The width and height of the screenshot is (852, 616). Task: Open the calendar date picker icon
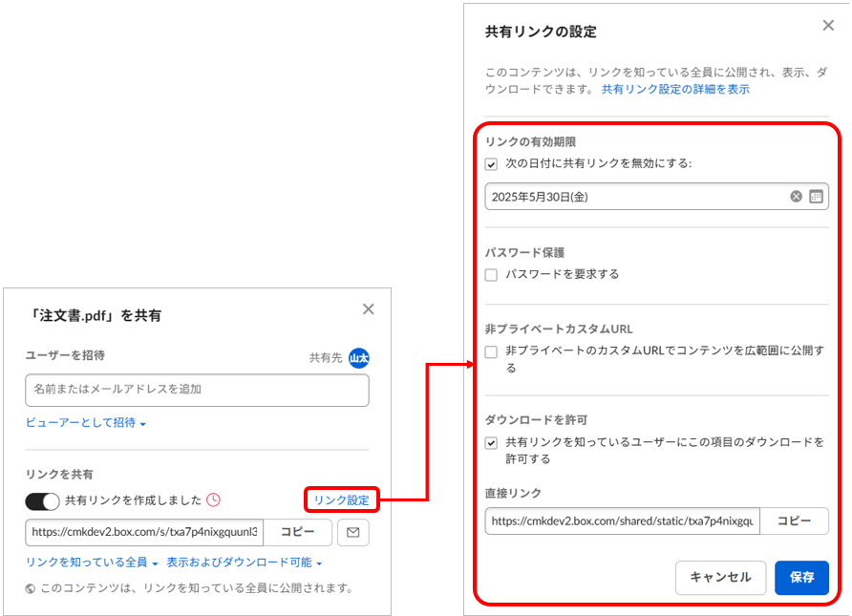[816, 197]
